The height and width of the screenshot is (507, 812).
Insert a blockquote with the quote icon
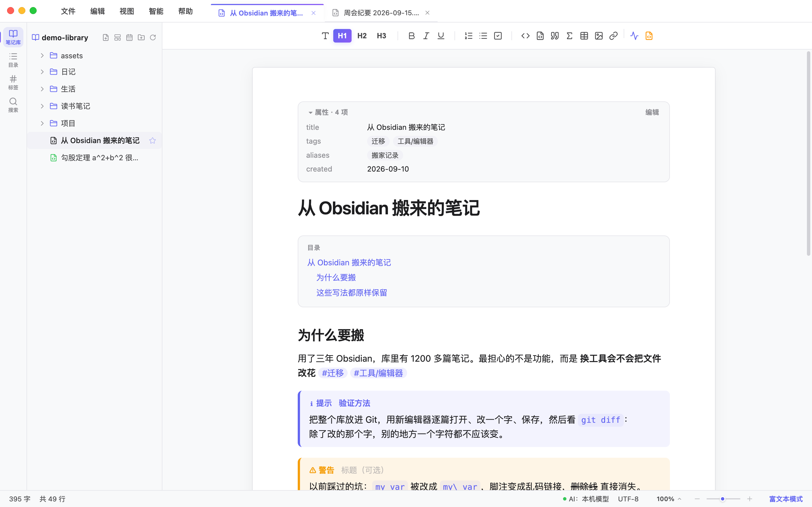[555, 36]
